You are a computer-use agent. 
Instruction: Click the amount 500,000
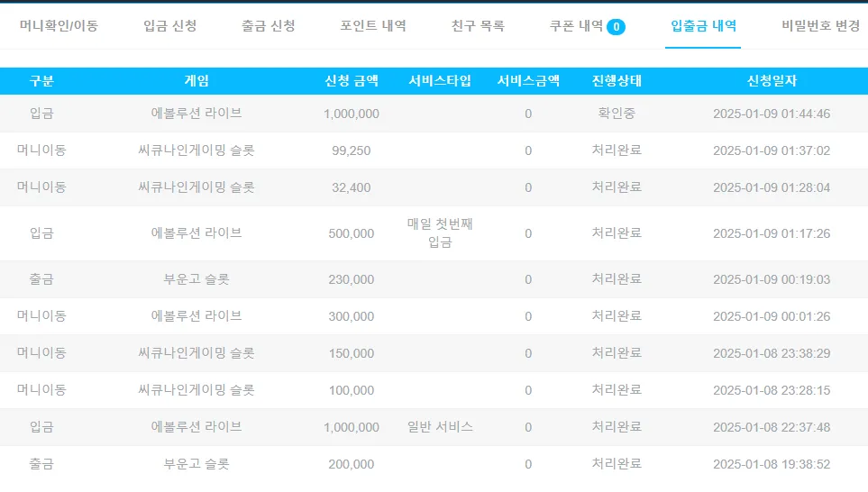click(x=352, y=234)
